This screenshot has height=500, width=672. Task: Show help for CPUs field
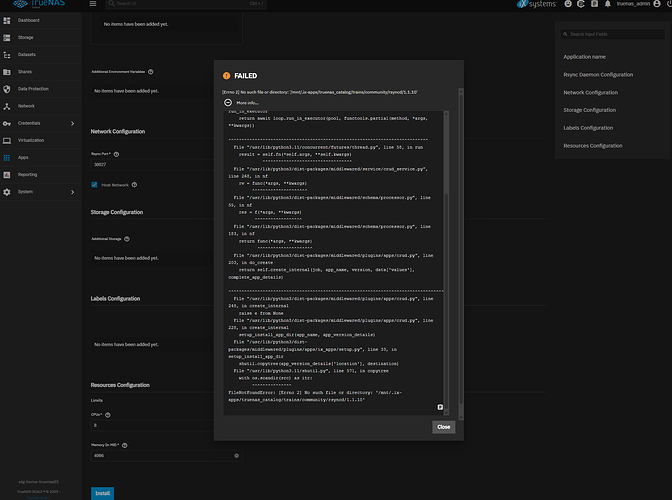(x=108, y=415)
